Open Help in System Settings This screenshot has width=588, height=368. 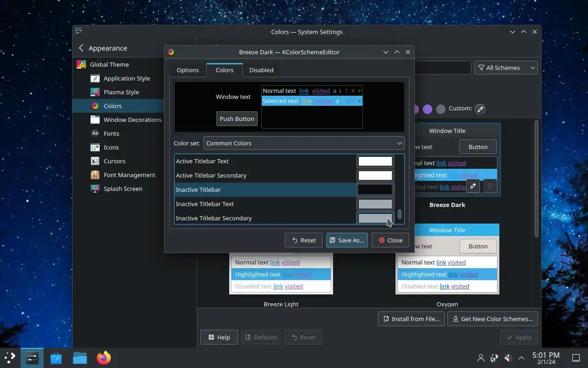click(x=219, y=337)
